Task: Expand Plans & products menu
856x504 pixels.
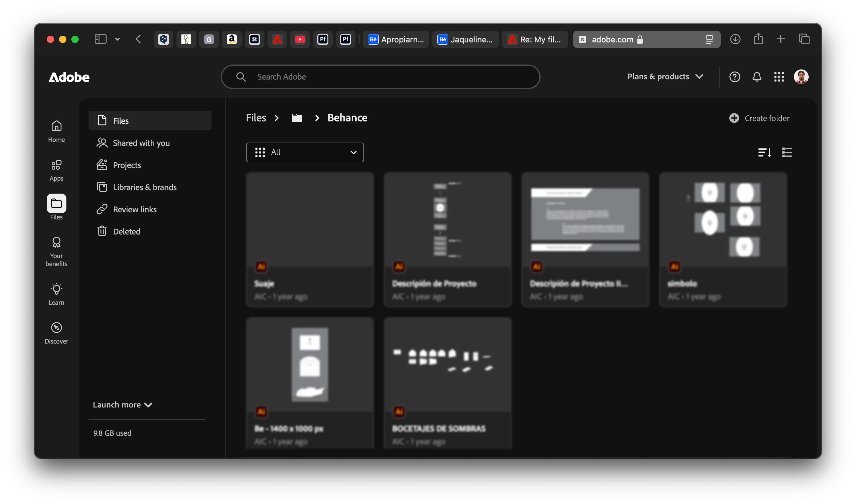Action: (665, 77)
